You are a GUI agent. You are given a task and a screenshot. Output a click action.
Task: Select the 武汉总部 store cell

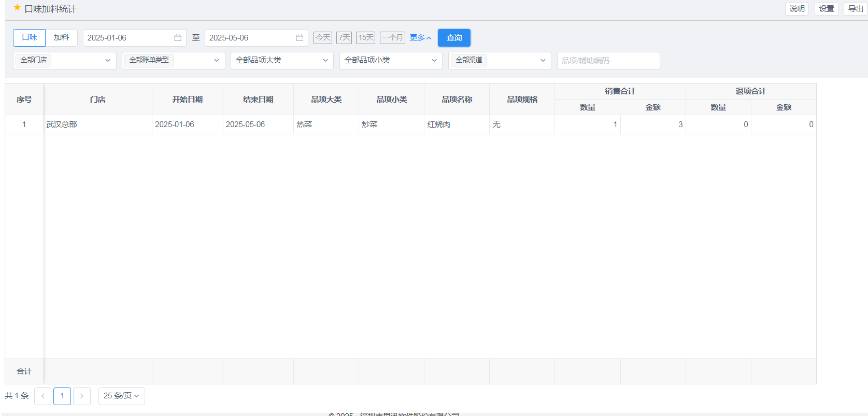[x=98, y=124]
